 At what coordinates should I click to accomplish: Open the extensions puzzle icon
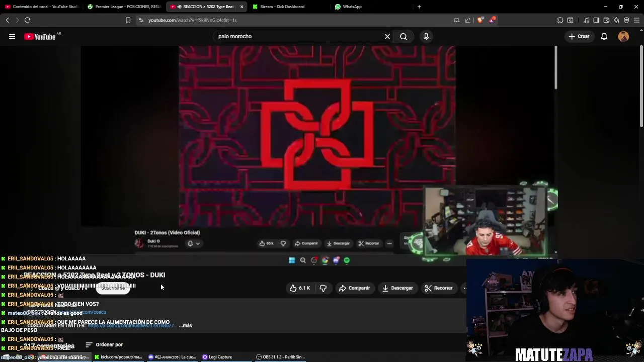pyautogui.click(x=560, y=20)
